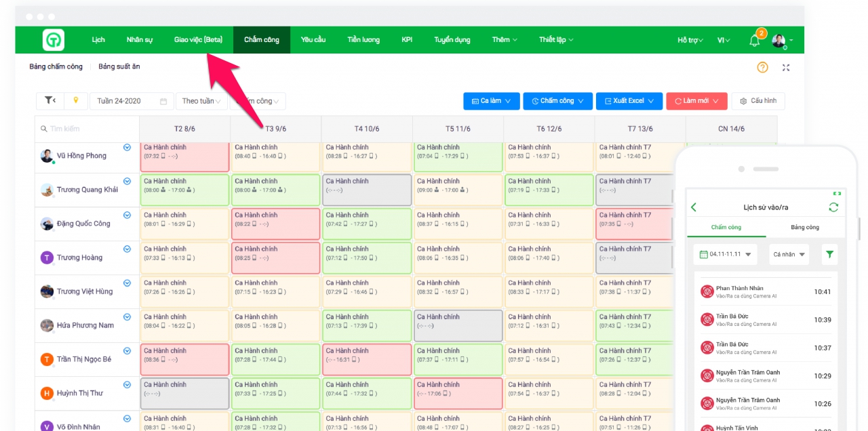The image size is (868, 431).
Task: Open the Theo tuần dropdown
Action: pos(201,101)
